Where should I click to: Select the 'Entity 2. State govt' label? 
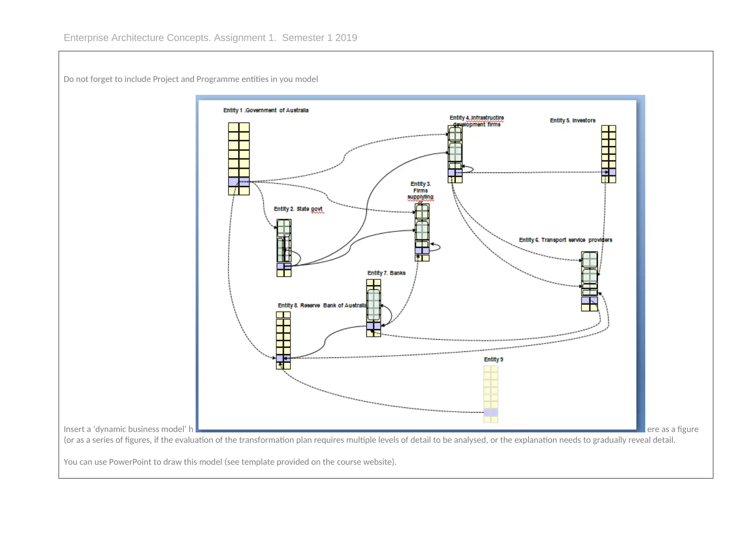pyautogui.click(x=298, y=209)
